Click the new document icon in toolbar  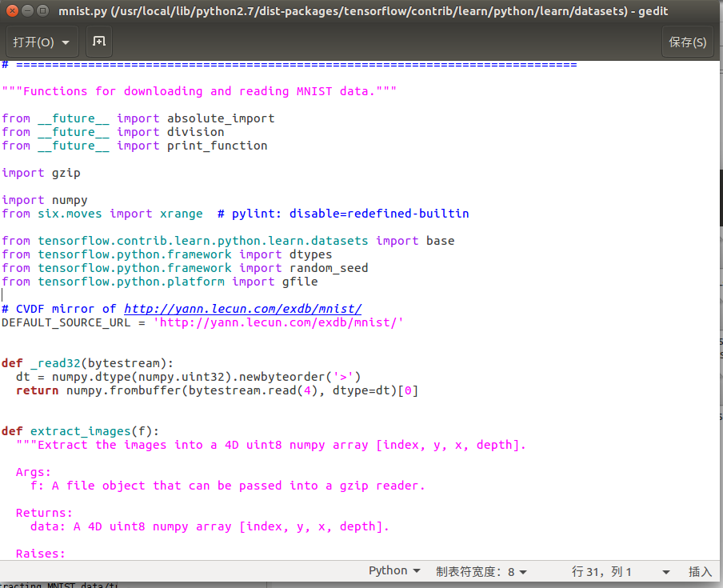99,42
